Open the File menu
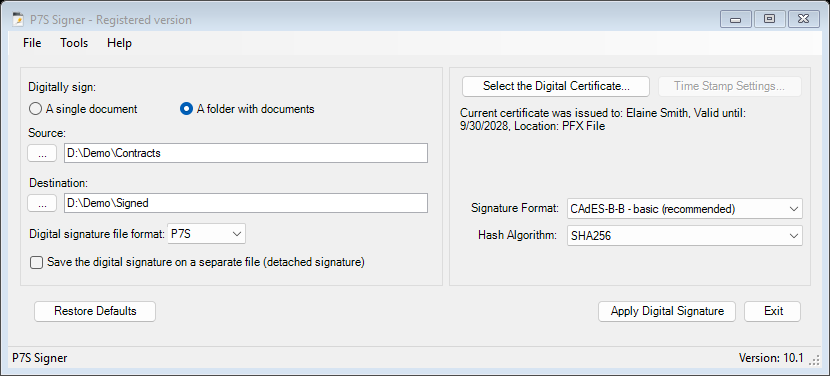This screenshot has height=376, width=830. point(32,43)
